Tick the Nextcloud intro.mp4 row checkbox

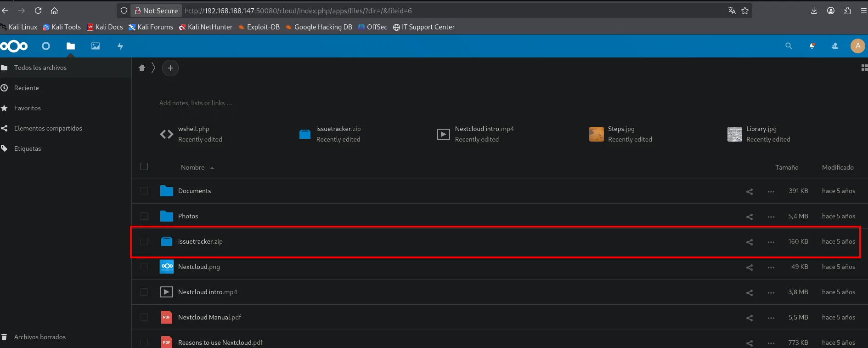[x=144, y=292]
